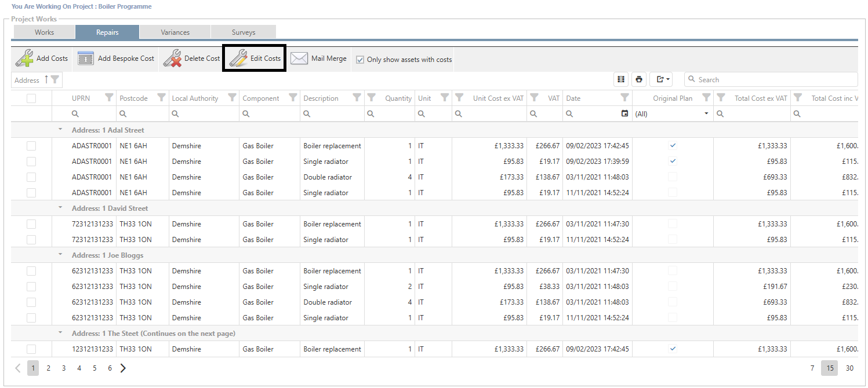Set page size to 30 rows
Viewport: 868px width, 388px height.
pos(849,368)
